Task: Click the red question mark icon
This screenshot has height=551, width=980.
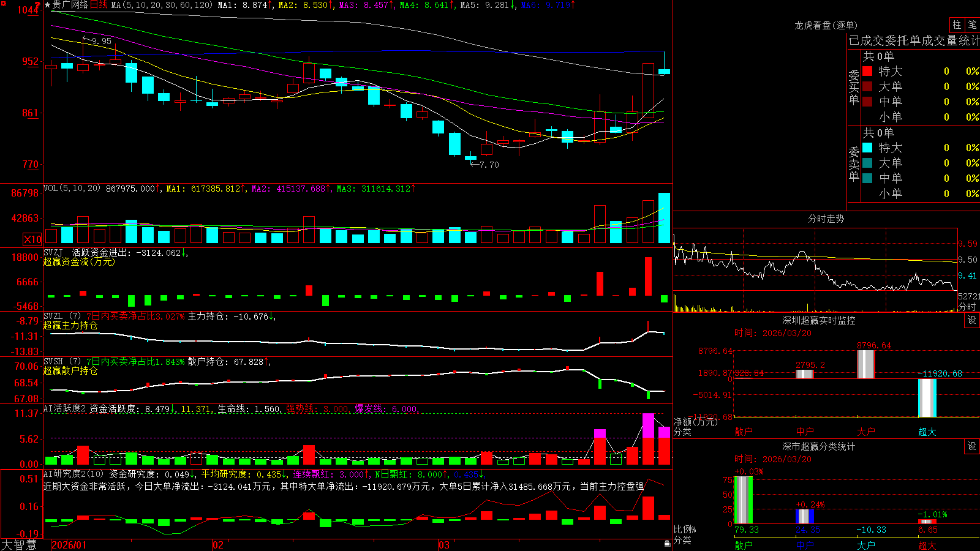Action: (38, 5)
